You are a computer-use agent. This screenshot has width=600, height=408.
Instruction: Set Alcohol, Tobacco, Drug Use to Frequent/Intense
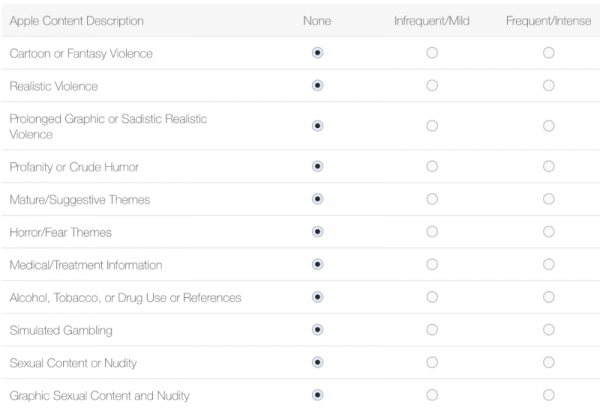pyautogui.click(x=549, y=297)
